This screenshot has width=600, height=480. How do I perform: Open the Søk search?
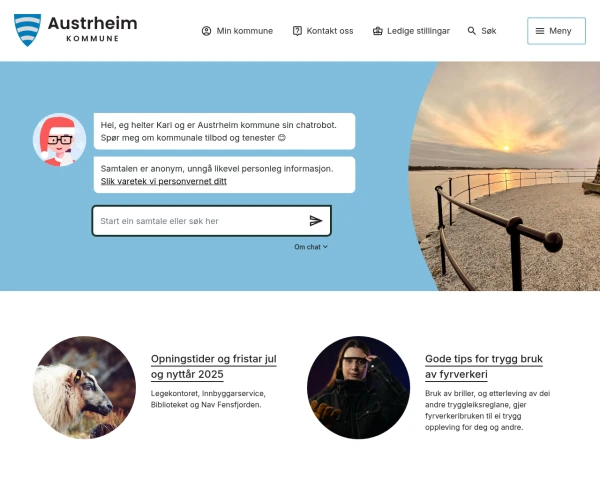[482, 31]
